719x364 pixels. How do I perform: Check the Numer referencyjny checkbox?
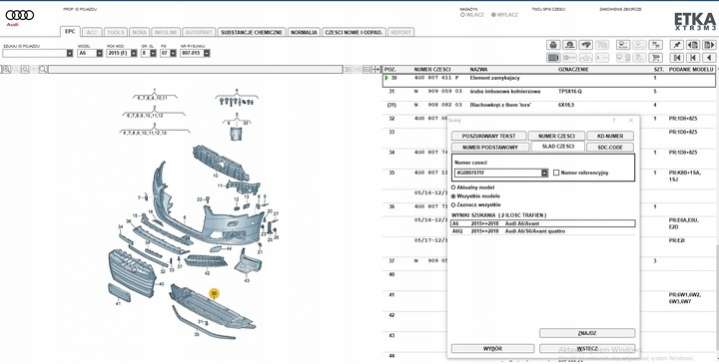(x=556, y=173)
